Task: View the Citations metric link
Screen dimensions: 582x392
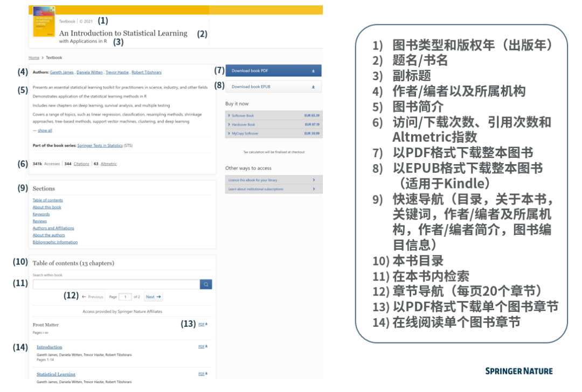Action: coord(81,164)
